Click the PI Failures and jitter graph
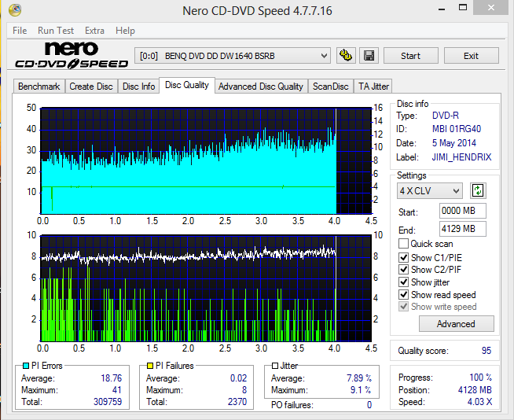The width and height of the screenshot is (514, 420). (x=206, y=288)
